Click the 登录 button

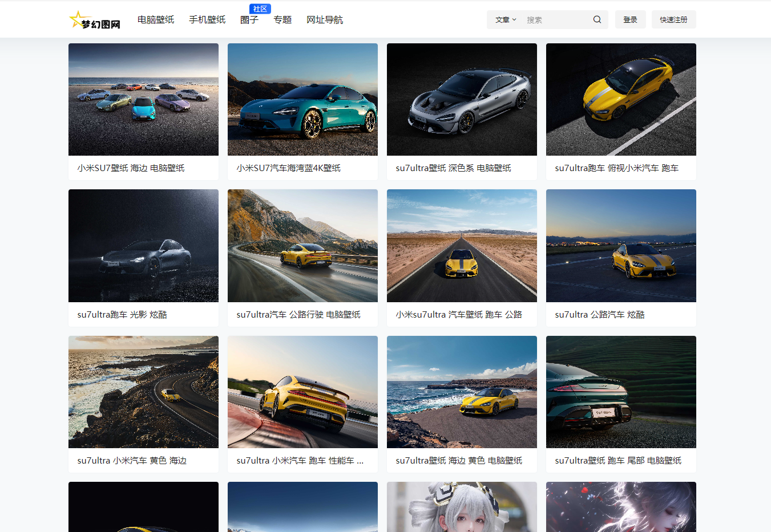click(x=630, y=19)
